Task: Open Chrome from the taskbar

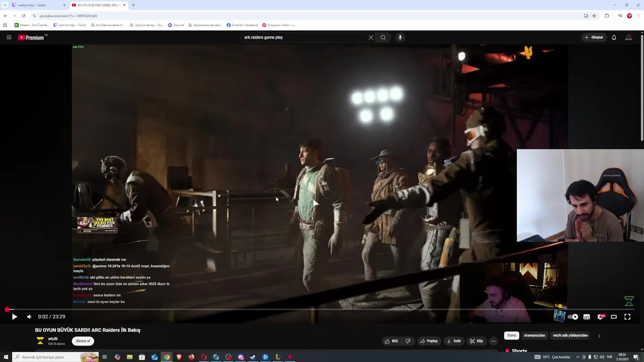Action: point(167,357)
